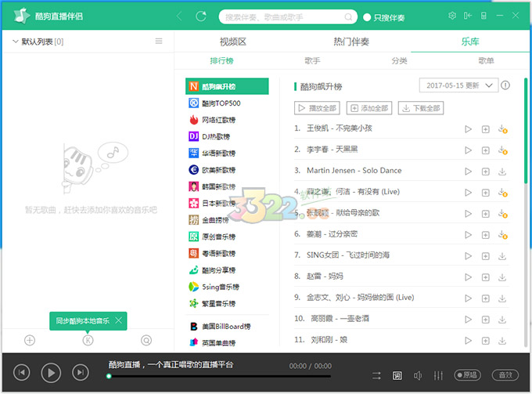Open the equalizer icon in player bar
The height and width of the screenshot is (394, 532).
click(x=438, y=375)
